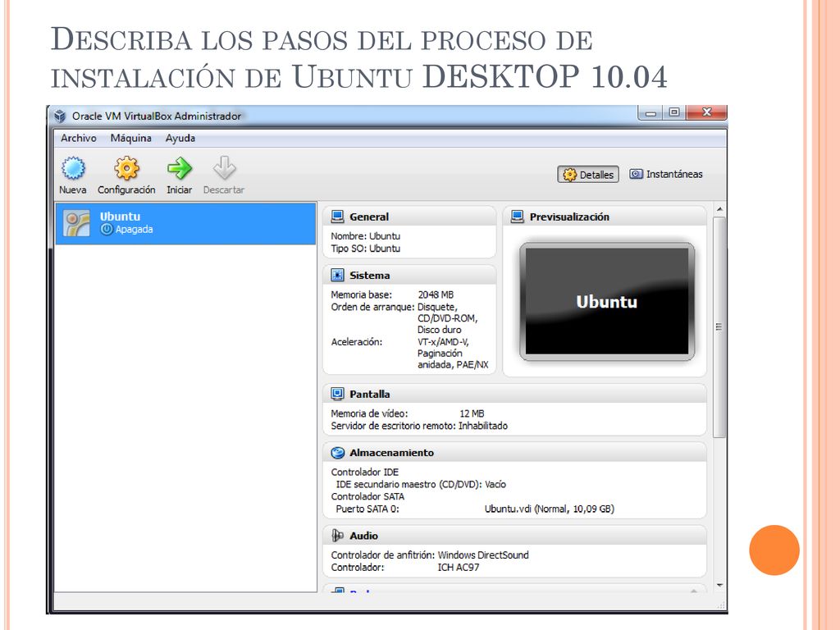Image resolution: width=840 pixels, height=630 pixels.
Task: Click the 'Windows DirectSound' value
Action: pos(483,555)
